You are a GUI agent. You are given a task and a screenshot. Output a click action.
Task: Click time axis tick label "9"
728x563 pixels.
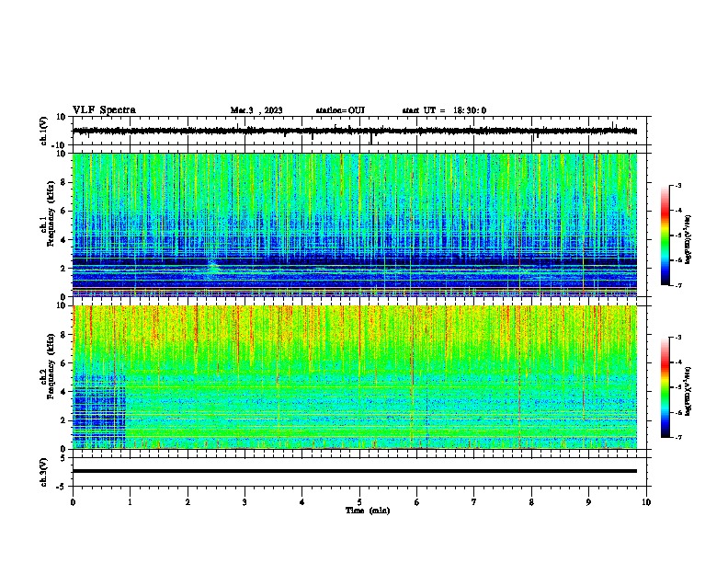click(588, 502)
